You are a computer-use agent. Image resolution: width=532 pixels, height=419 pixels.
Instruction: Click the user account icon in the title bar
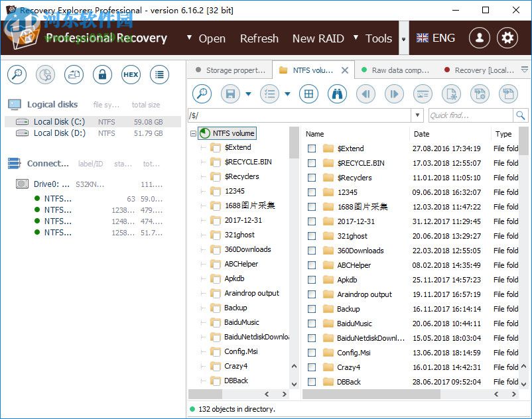tap(479, 38)
